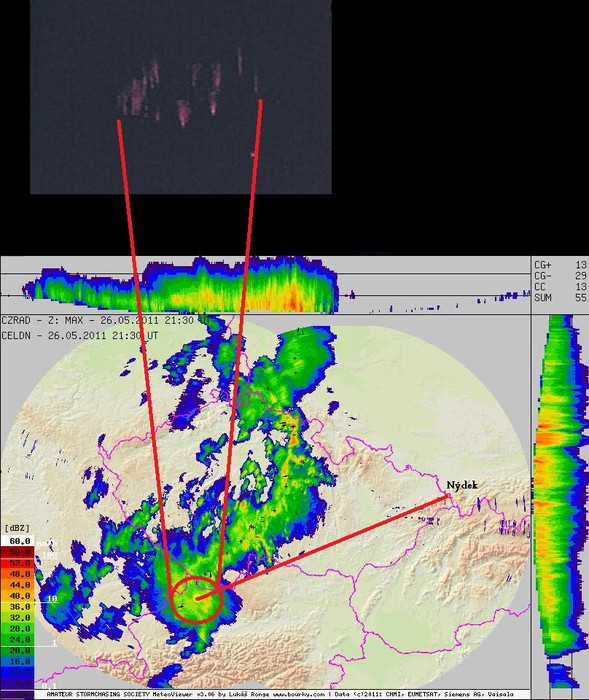Click the CZRAD - Z: MAX timestamp line
The height and width of the screenshot is (700, 589).
point(105,320)
